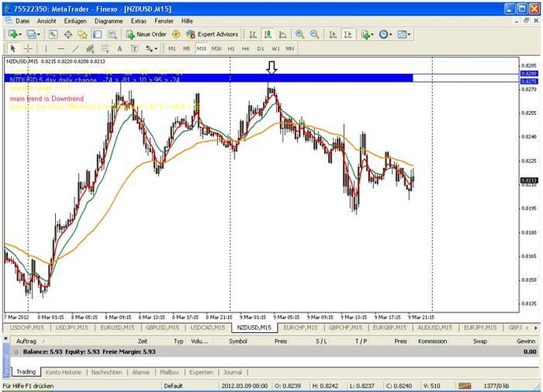Screen dimensions: 543x392
Task: Open the Experten terminal tab
Action: (x=201, y=372)
